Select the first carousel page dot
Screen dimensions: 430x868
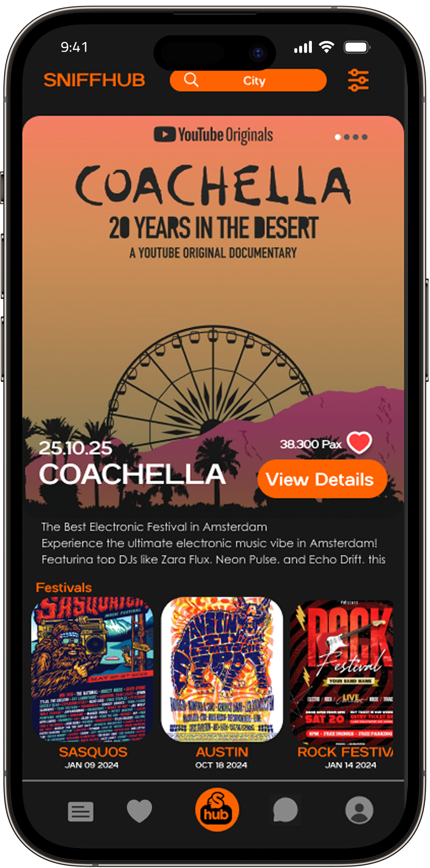coord(338,137)
